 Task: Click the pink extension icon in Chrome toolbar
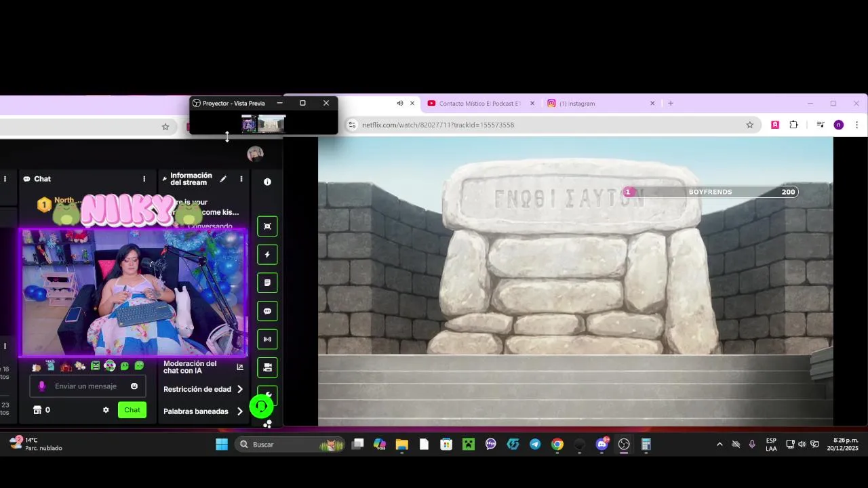coord(775,125)
